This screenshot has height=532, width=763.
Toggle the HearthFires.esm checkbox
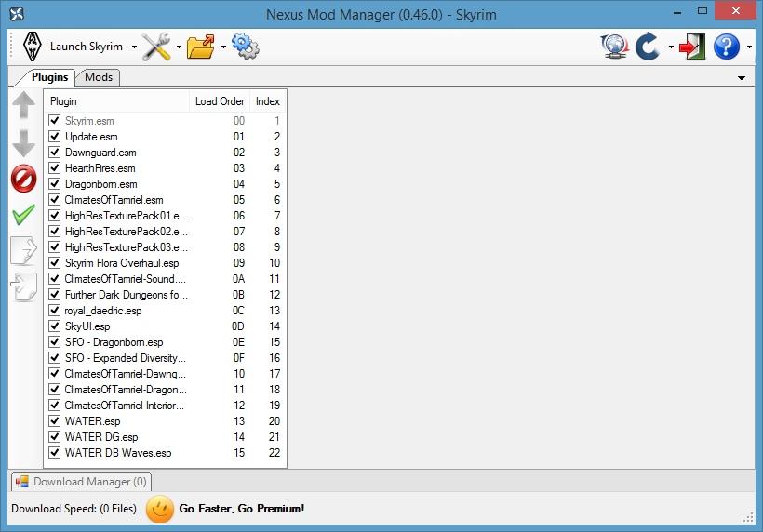55,167
